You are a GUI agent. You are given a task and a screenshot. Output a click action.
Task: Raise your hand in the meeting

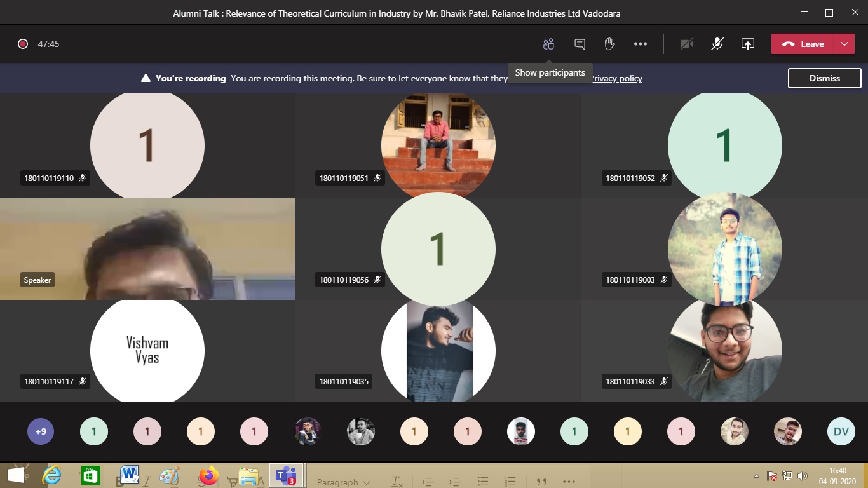(609, 44)
